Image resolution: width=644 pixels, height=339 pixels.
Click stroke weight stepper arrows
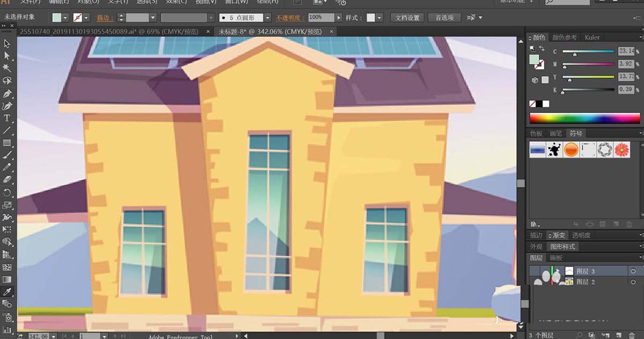[121, 18]
